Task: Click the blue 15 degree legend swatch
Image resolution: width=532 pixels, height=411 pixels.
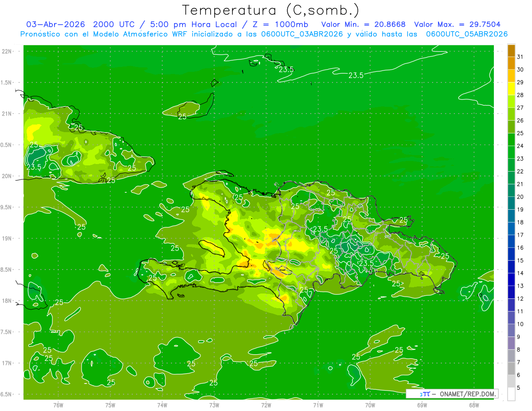Action: (511, 254)
